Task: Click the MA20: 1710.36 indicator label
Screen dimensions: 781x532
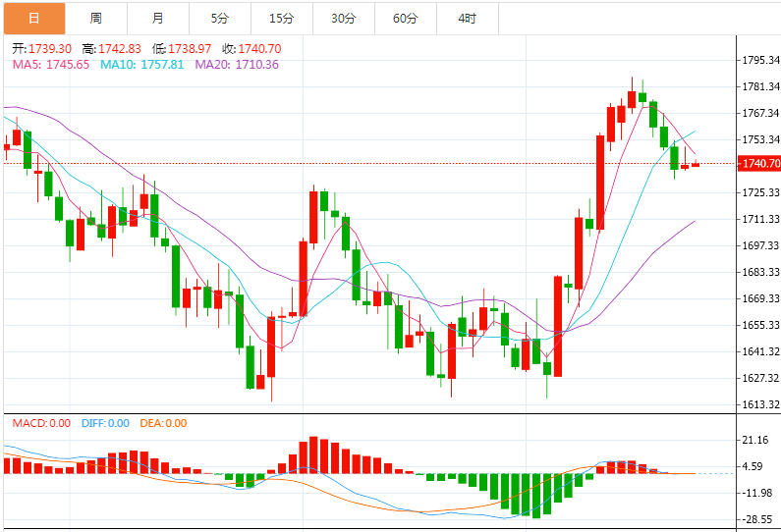Action: tap(237, 65)
